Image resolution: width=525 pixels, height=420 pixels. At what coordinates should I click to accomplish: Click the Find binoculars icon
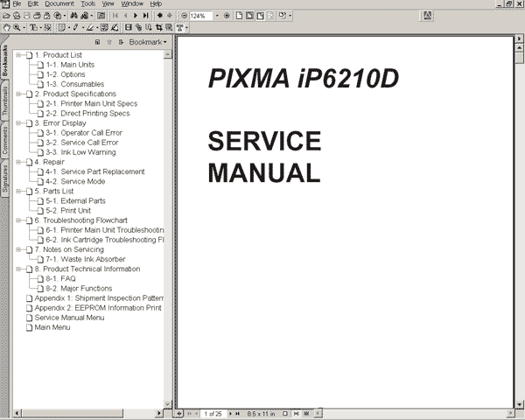(x=74, y=16)
